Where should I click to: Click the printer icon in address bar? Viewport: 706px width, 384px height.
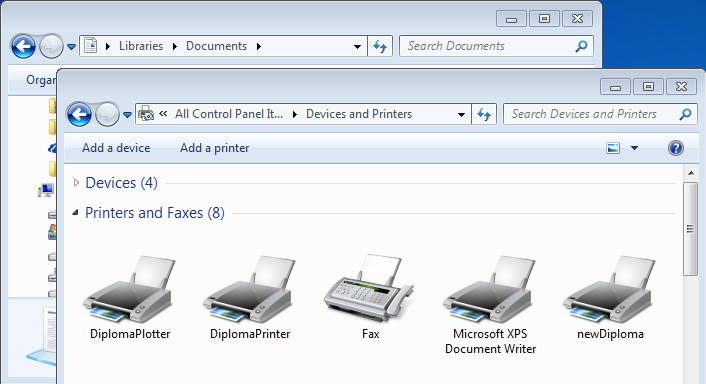pos(146,114)
